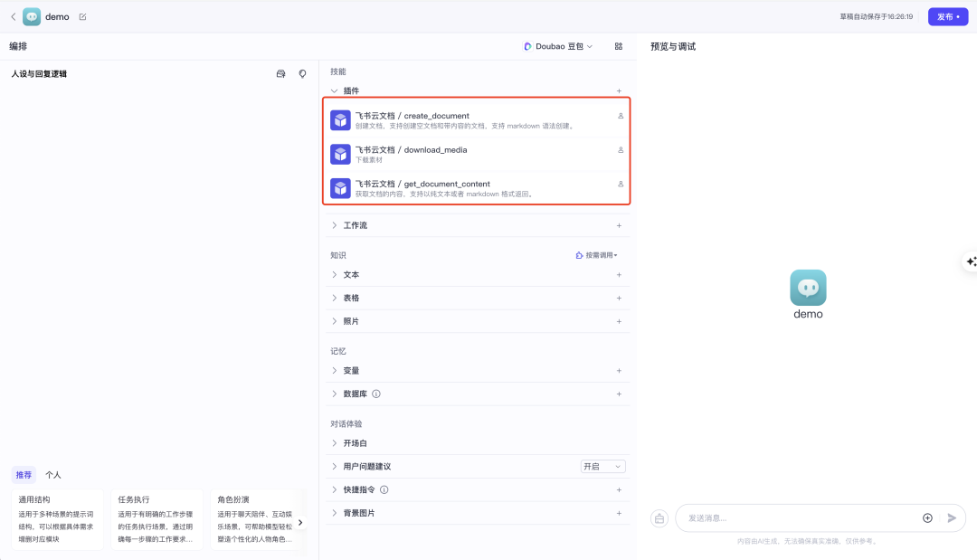Add a background image with plus icon
Image resolution: width=977 pixels, height=560 pixels.
pos(619,513)
